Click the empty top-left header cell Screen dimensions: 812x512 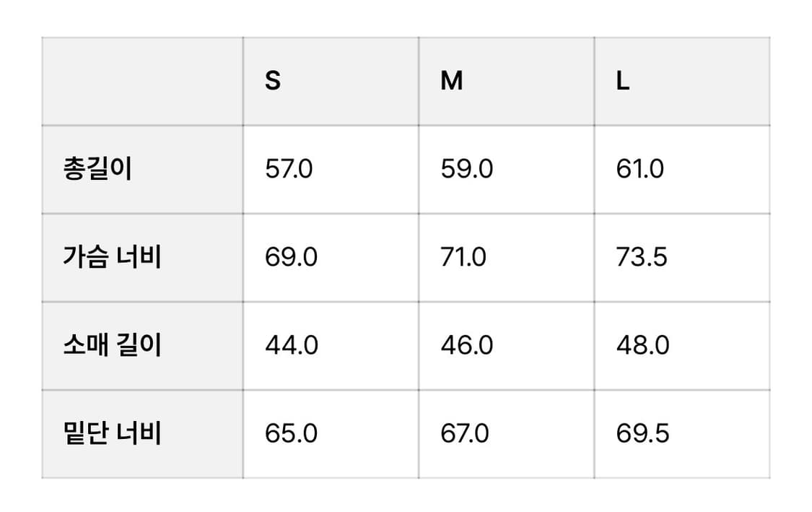tap(142, 81)
